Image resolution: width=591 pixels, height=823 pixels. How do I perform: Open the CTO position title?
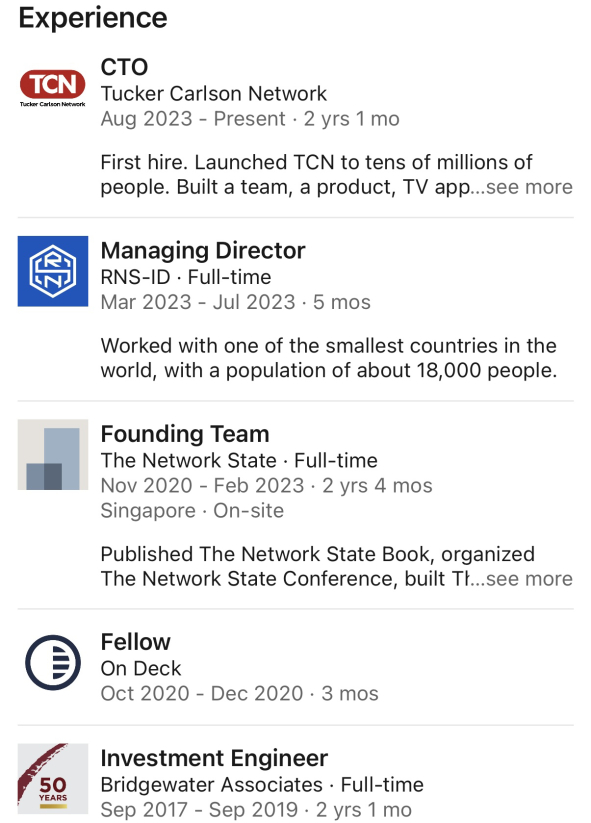pos(124,67)
